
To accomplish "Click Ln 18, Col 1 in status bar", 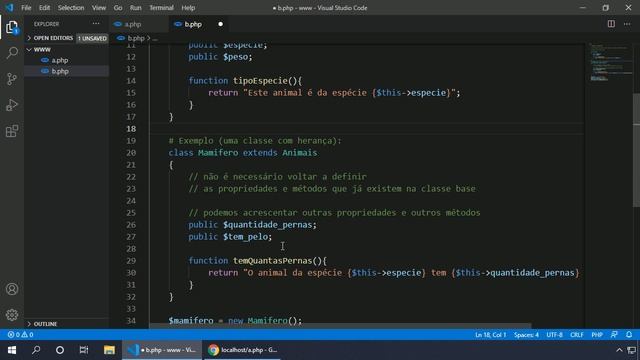I will point(490,335).
